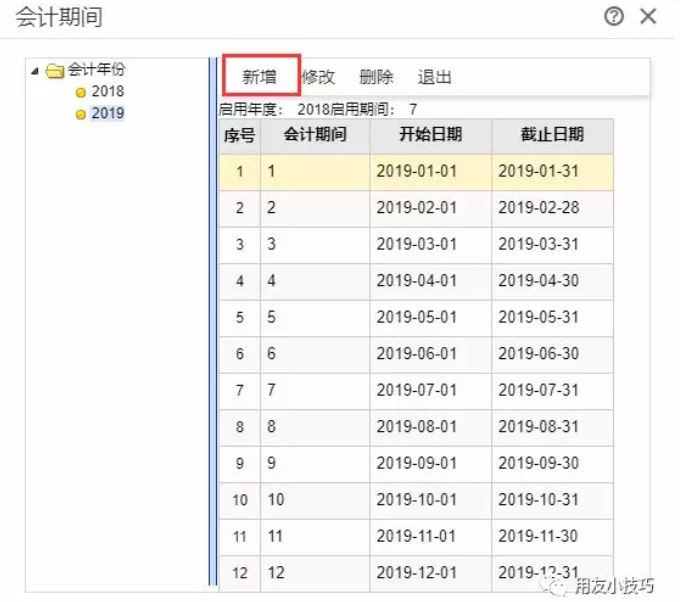Click 删除 in the toolbar
The height and width of the screenshot is (602, 685).
click(376, 77)
